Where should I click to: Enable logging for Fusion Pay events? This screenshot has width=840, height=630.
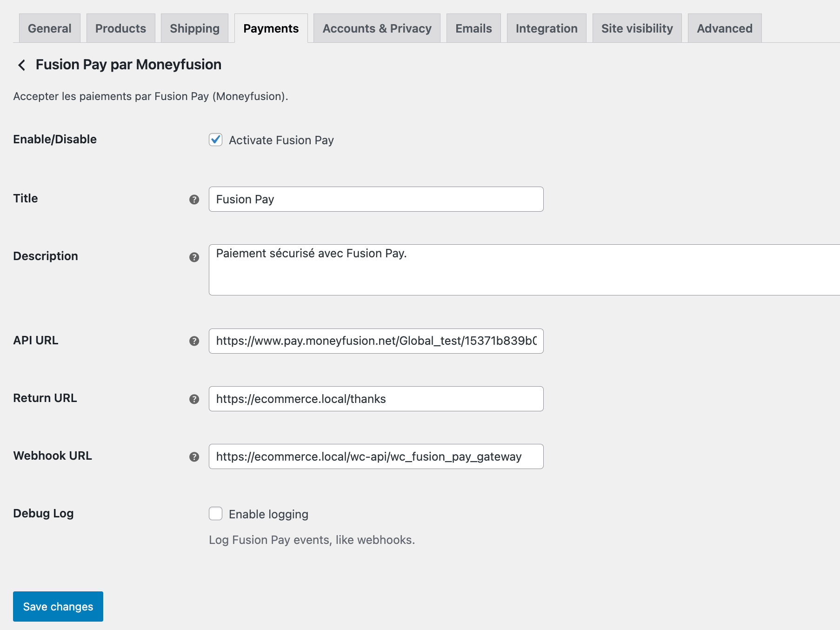215,514
